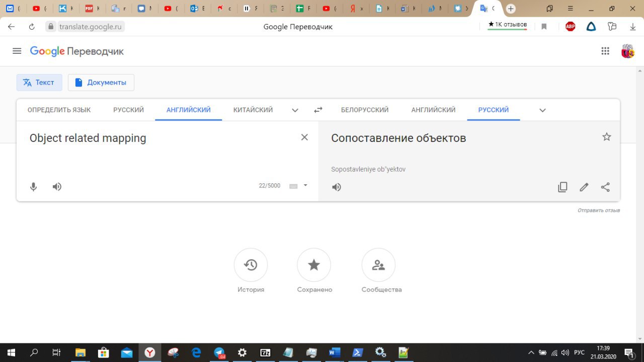Open Word from taskbar

point(335,352)
